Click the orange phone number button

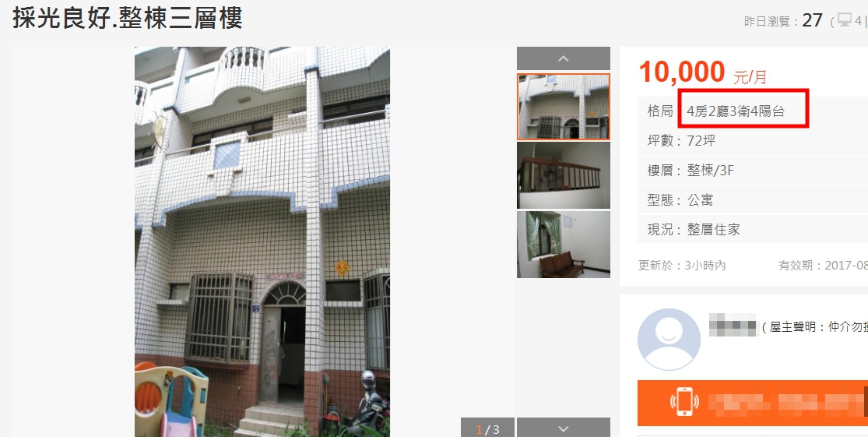point(753,403)
